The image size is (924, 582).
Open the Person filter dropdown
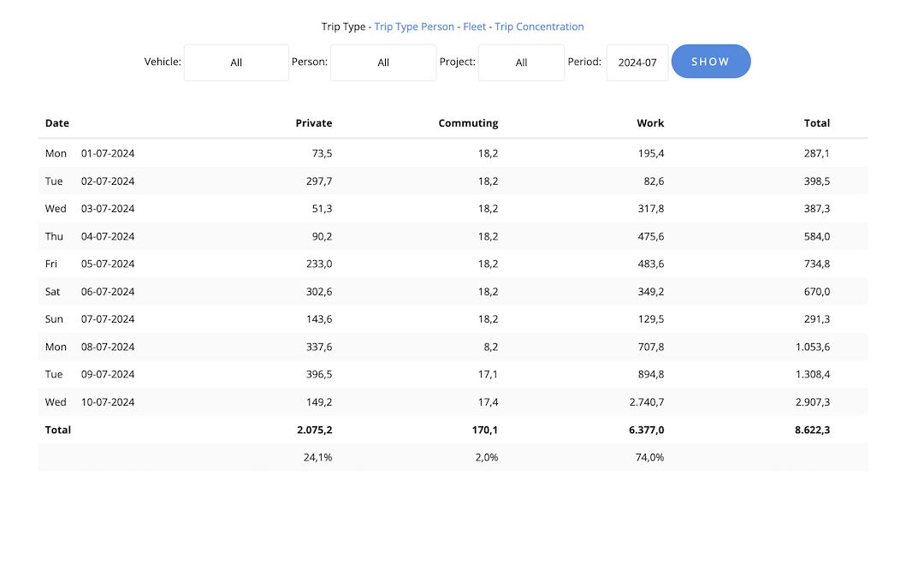coord(383,62)
